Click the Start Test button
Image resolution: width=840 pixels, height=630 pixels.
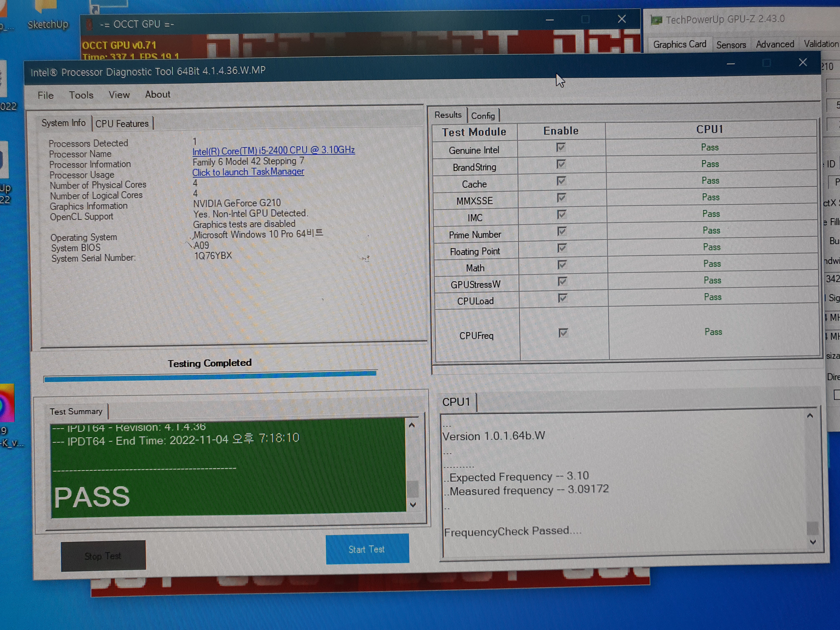point(367,549)
